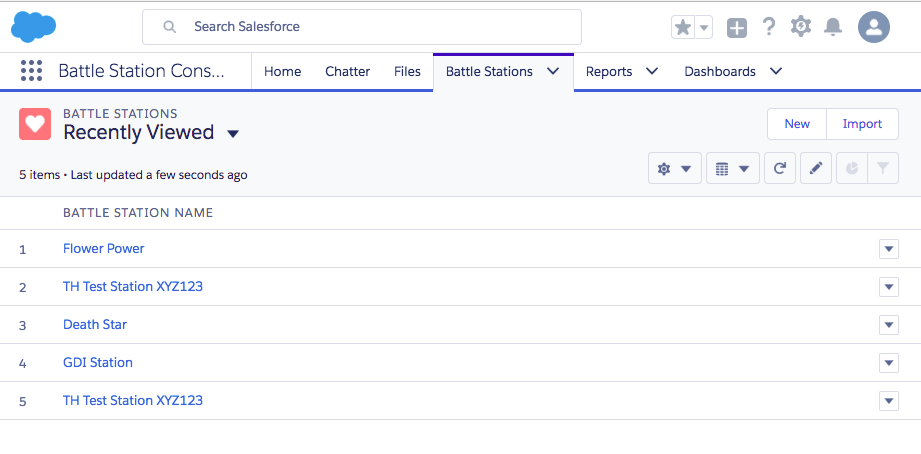Screen dimensions: 921x454
Task: Open the favorites list dropdown arrow
Action: pos(704,27)
